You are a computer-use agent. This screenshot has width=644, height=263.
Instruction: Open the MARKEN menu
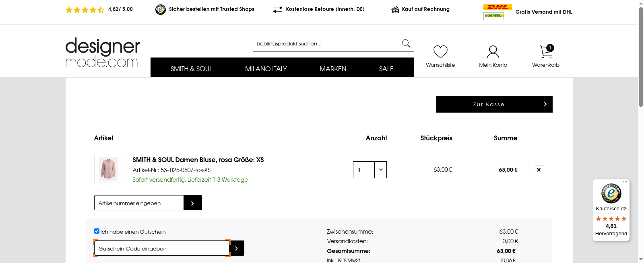click(x=332, y=68)
